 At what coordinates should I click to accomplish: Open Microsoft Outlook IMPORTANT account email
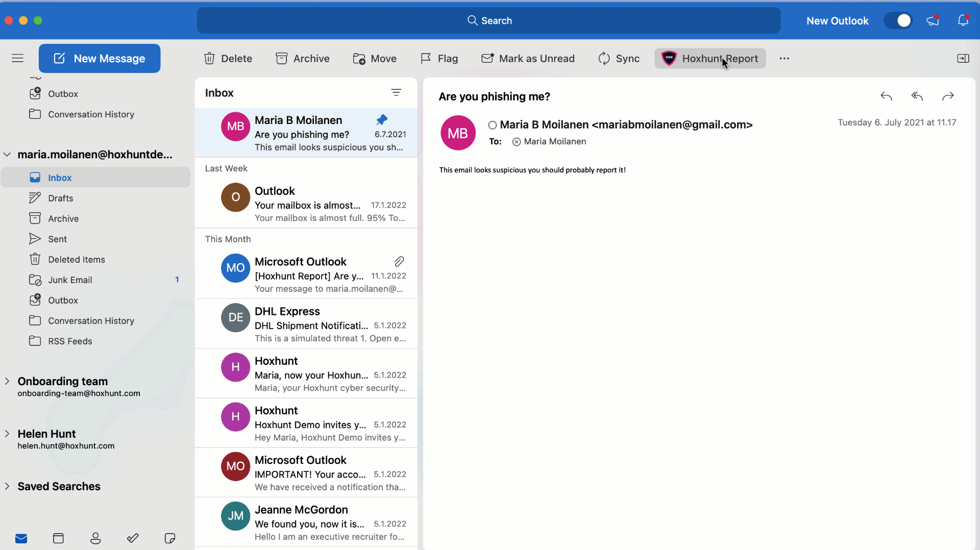pyautogui.click(x=306, y=473)
